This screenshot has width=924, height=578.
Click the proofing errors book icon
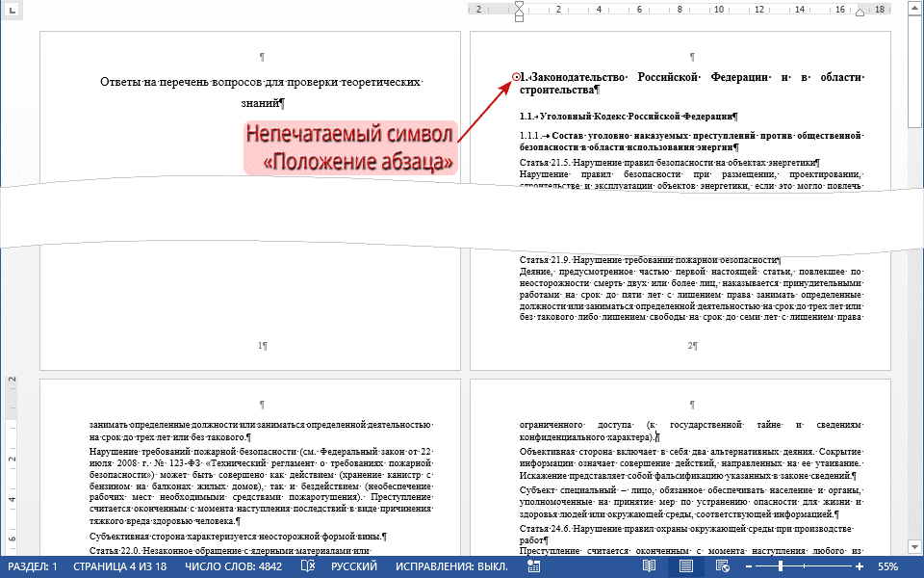[x=306, y=567]
